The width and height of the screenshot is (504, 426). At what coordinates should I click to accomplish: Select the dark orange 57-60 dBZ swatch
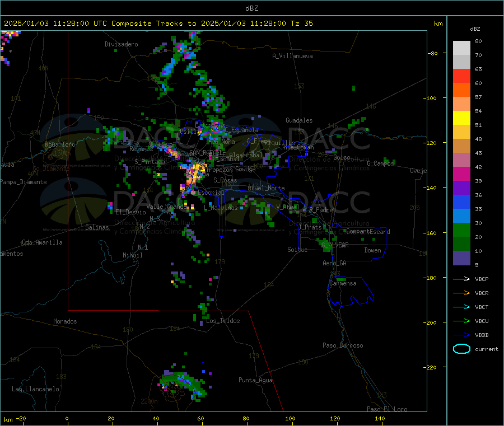tap(461, 90)
